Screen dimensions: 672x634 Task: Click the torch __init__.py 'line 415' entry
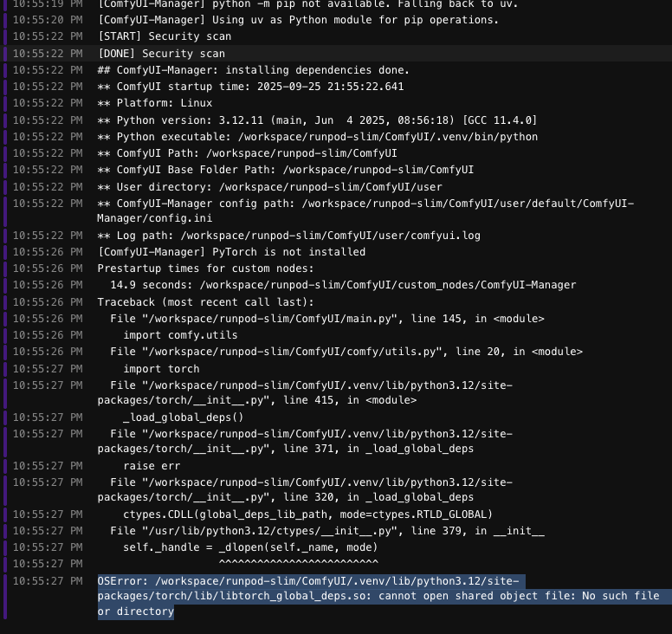point(305,392)
